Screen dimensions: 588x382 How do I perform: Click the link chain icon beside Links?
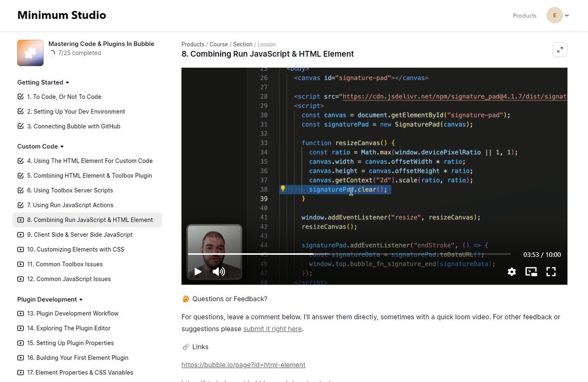pyautogui.click(x=186, y=347)
